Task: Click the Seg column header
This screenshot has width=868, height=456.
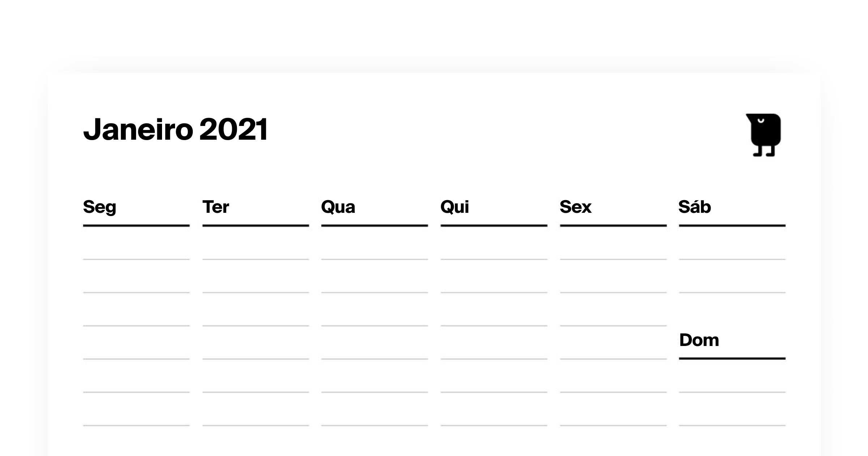Action: tap(99, 207)
